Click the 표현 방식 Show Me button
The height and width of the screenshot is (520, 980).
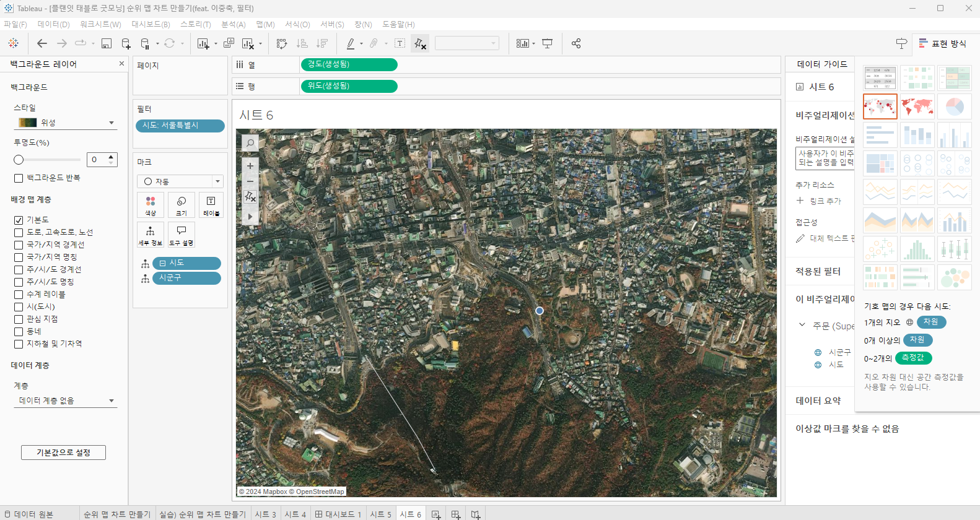tap(942, 43)
